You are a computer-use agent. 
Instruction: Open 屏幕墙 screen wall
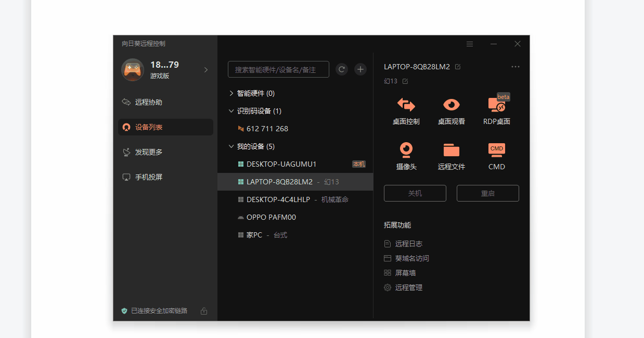(x=400, y=273)
